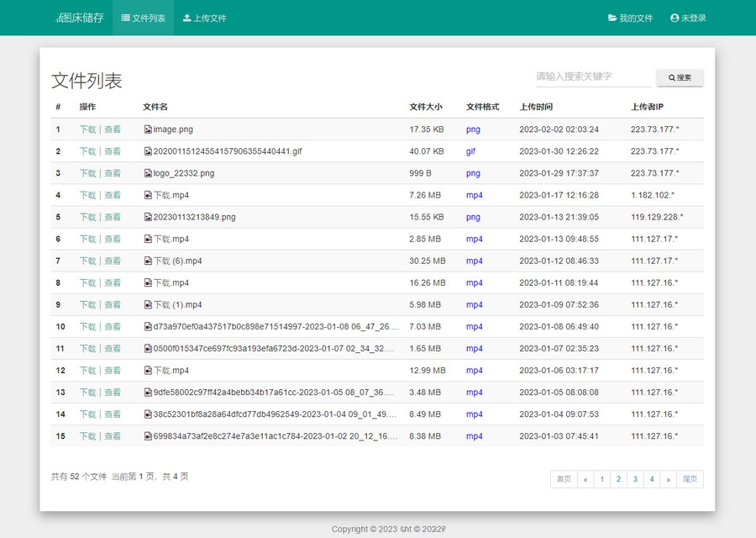
Task: Click 查看 to view image.png
Action: coord(113,129)
